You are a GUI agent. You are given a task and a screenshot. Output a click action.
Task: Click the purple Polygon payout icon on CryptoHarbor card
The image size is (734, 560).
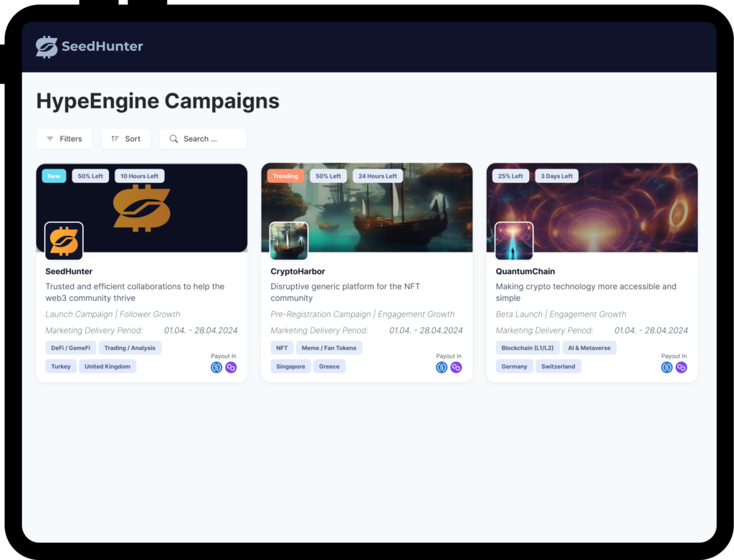click(456, 368)
